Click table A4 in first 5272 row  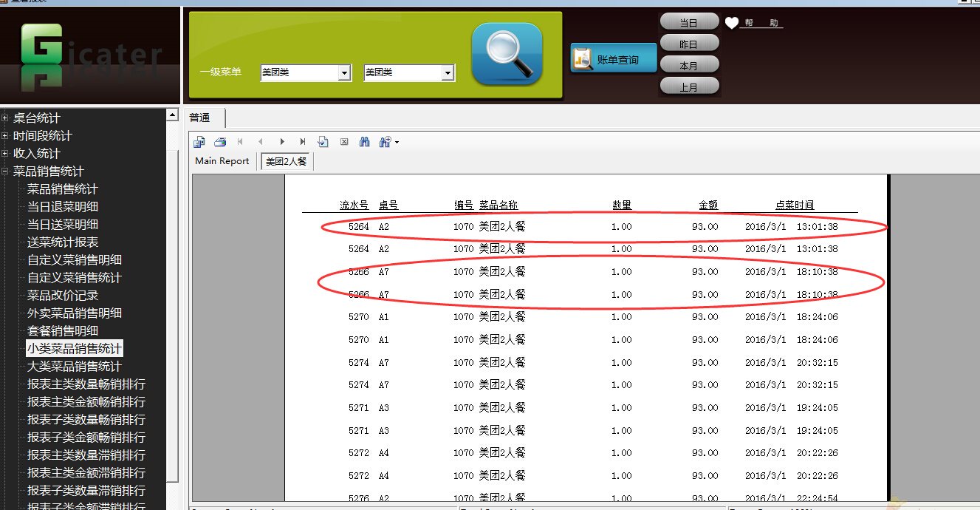pos(384,453)
